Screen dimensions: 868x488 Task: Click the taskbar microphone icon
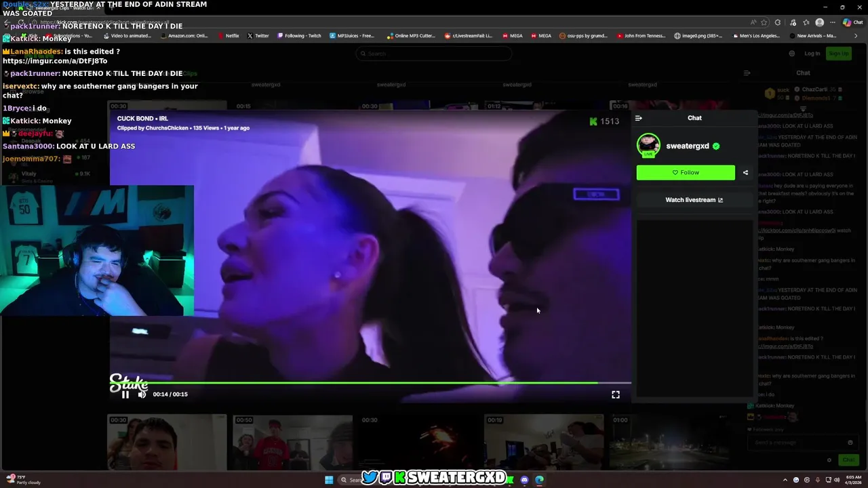[818, 480]
